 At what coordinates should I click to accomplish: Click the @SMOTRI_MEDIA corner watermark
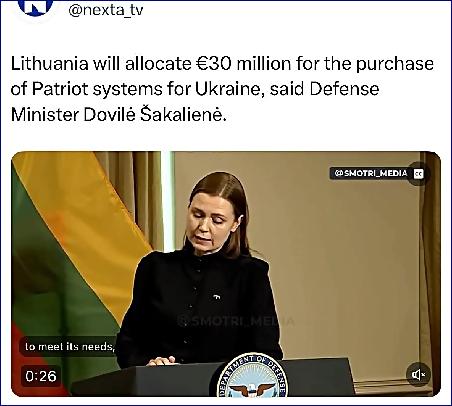tap(371, 173)
